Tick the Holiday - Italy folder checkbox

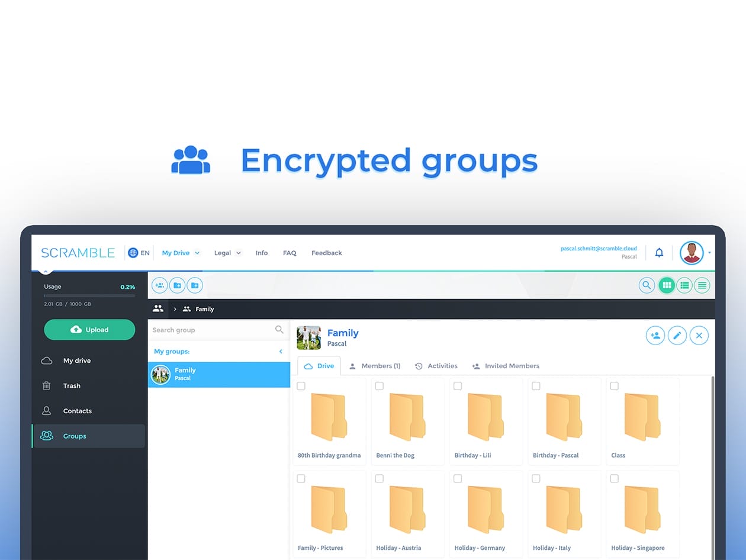(536, 478)
